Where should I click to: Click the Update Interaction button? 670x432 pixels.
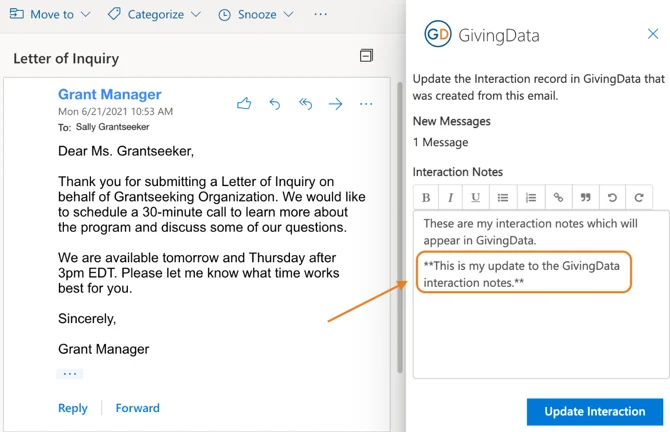click(x=595, y=411)
